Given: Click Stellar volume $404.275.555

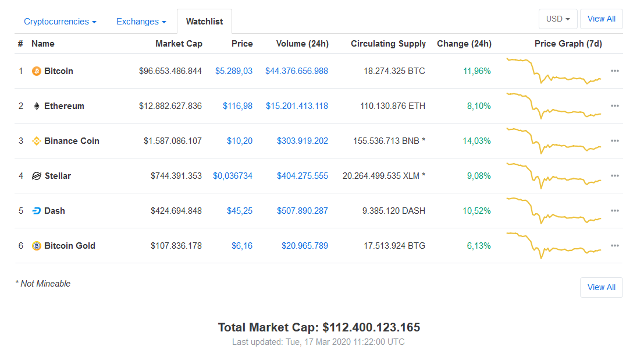Looking at the screenshot, I should (x=303, y=176).
